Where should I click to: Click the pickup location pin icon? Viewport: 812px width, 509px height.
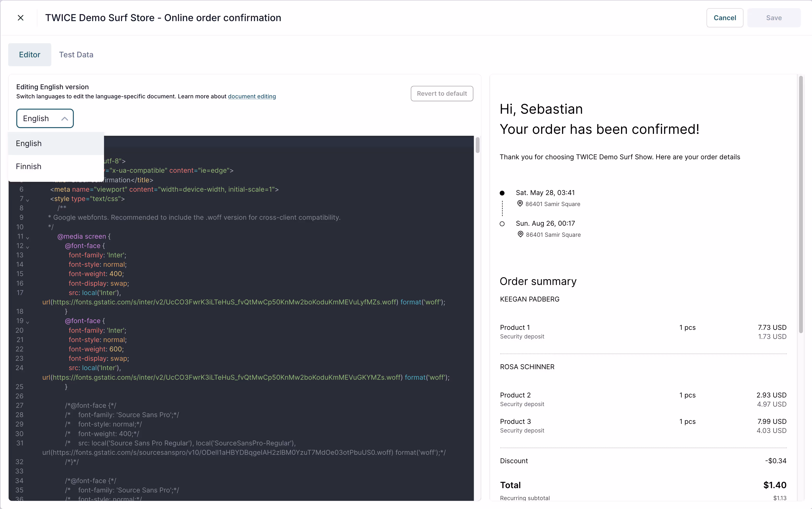coord(520,204)
